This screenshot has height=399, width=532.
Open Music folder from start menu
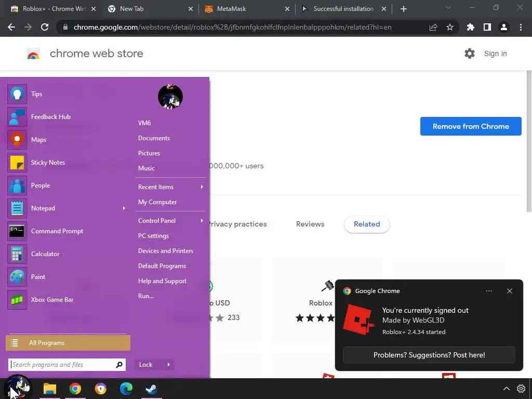(146, 168)
